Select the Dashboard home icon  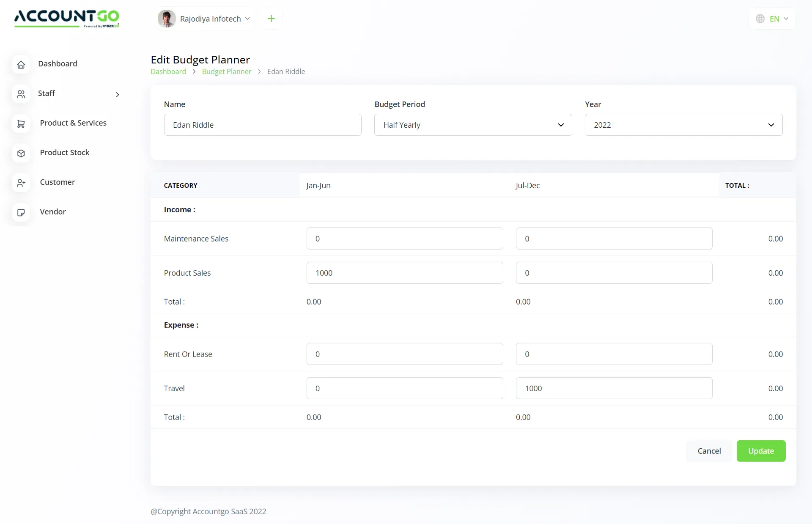[x=21, y=64]
